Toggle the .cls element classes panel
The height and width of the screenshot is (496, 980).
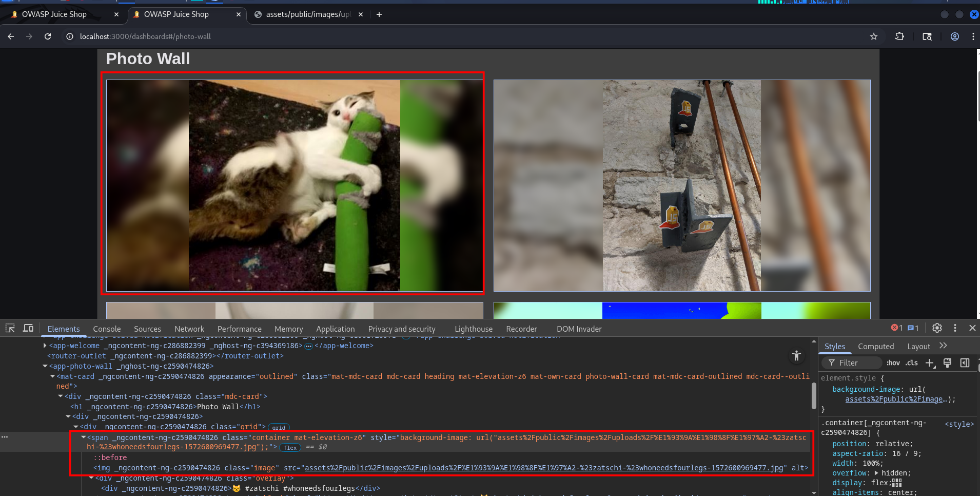click(912, 363)
